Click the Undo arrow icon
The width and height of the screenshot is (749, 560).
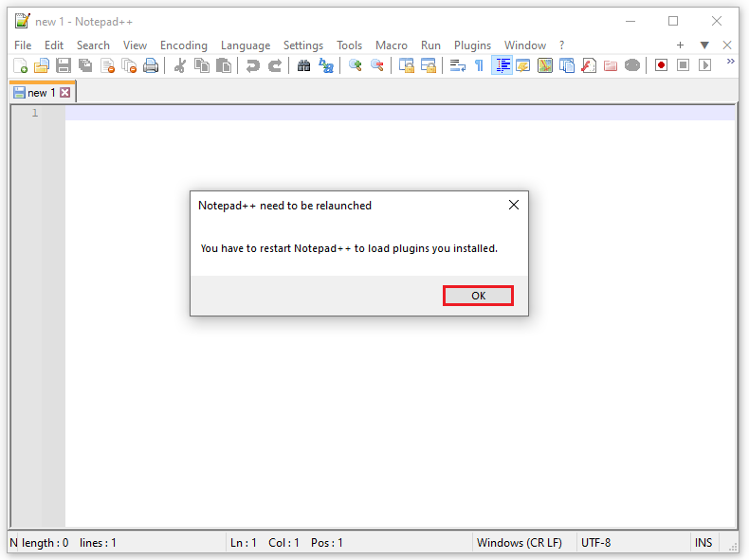pos(252,65)
